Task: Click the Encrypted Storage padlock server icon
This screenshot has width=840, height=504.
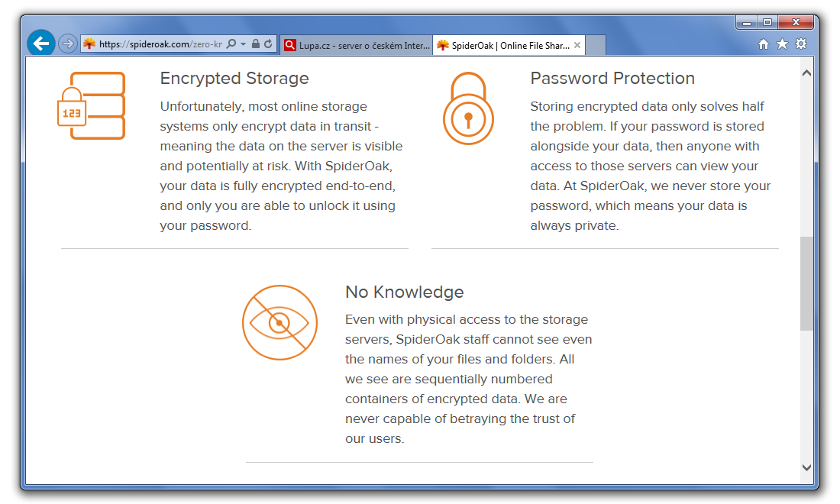Action: (91, 105)
